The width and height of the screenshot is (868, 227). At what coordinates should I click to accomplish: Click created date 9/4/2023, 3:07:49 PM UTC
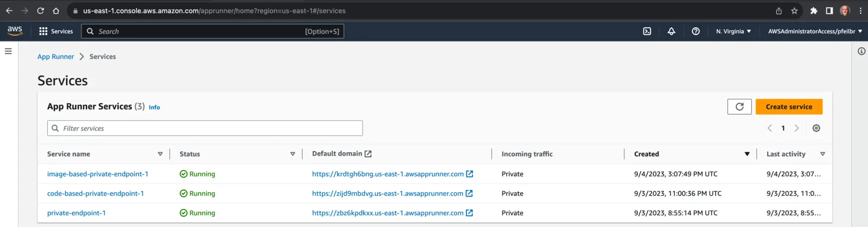tap(675, 174)
